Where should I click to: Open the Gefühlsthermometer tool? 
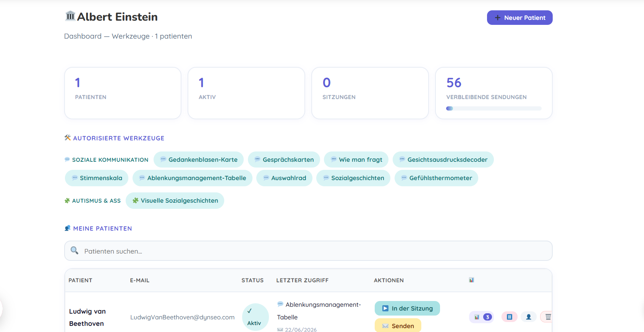(436, 178)
